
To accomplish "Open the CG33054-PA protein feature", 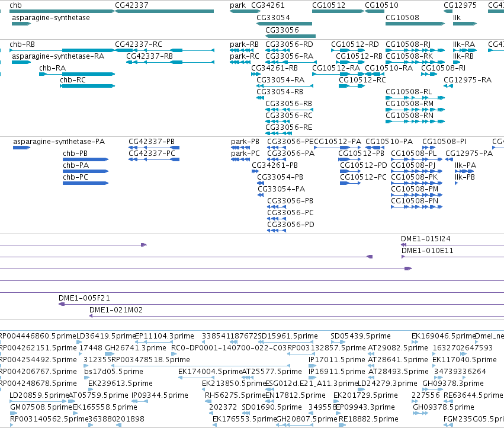I will click(x=261, y=195).
